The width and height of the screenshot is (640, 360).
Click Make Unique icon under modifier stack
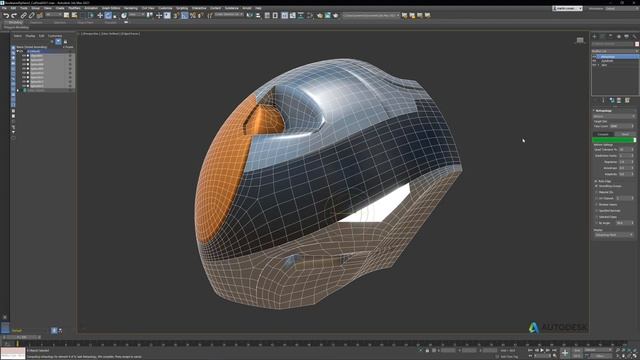tap(612, 100)
